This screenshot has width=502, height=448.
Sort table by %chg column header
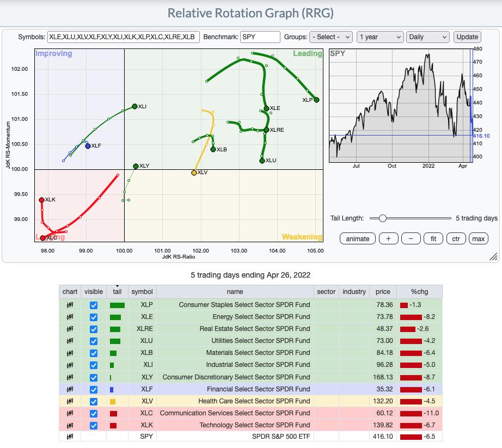point(419,292)
